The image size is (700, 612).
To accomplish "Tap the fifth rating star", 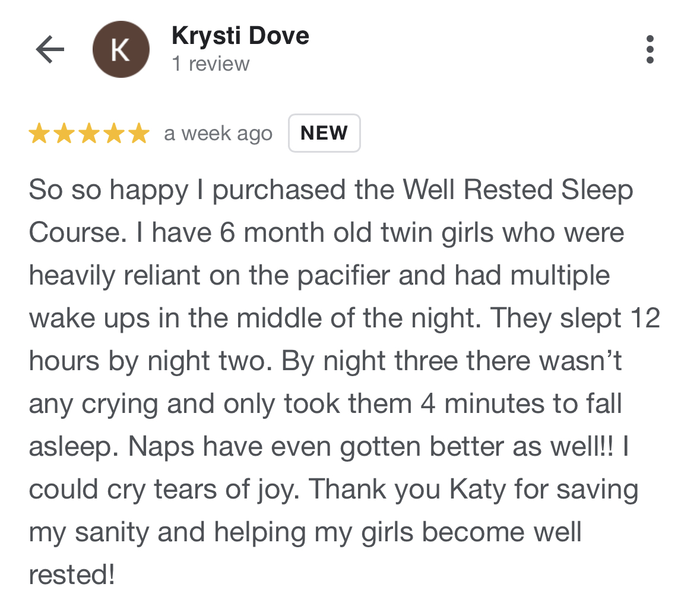I will 138,134.
